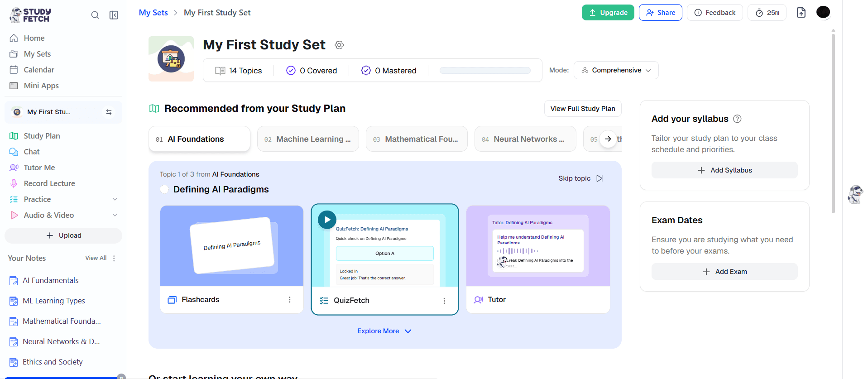Click 14 Topics stat
The height and width of the screenshot is (379, 868).
coord(239,71)
